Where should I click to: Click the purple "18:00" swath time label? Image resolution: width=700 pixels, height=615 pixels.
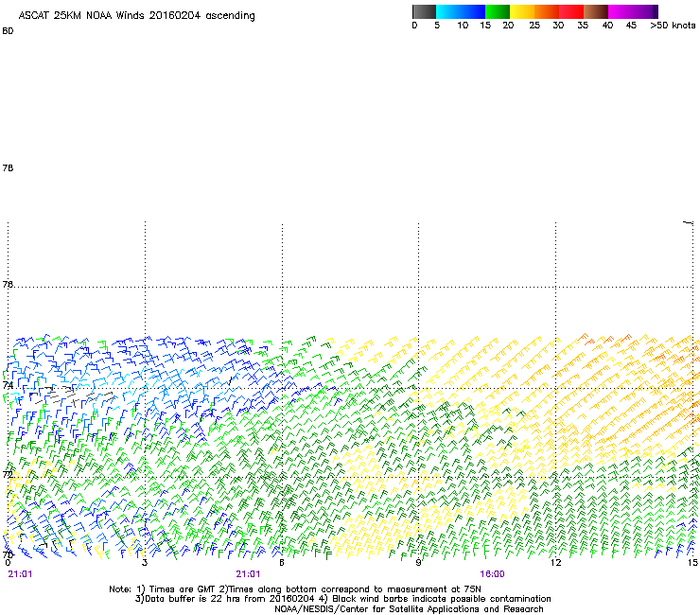[x=493, y=574]
